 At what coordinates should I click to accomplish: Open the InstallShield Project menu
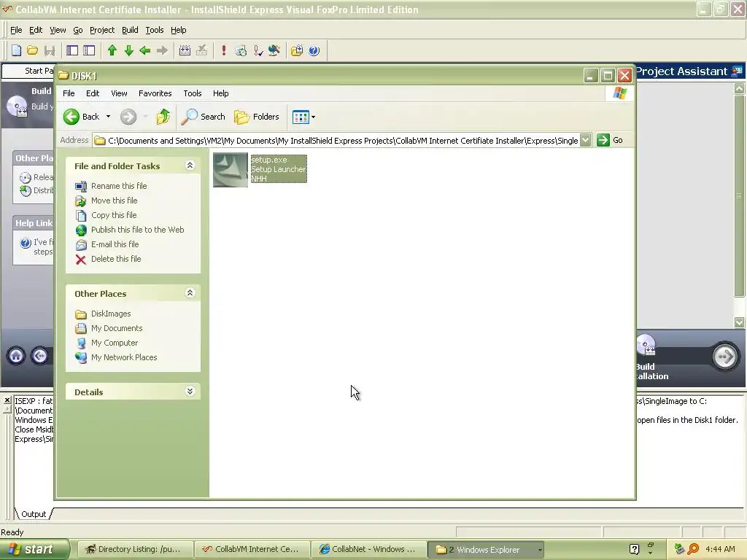click(x=102, y=30)
